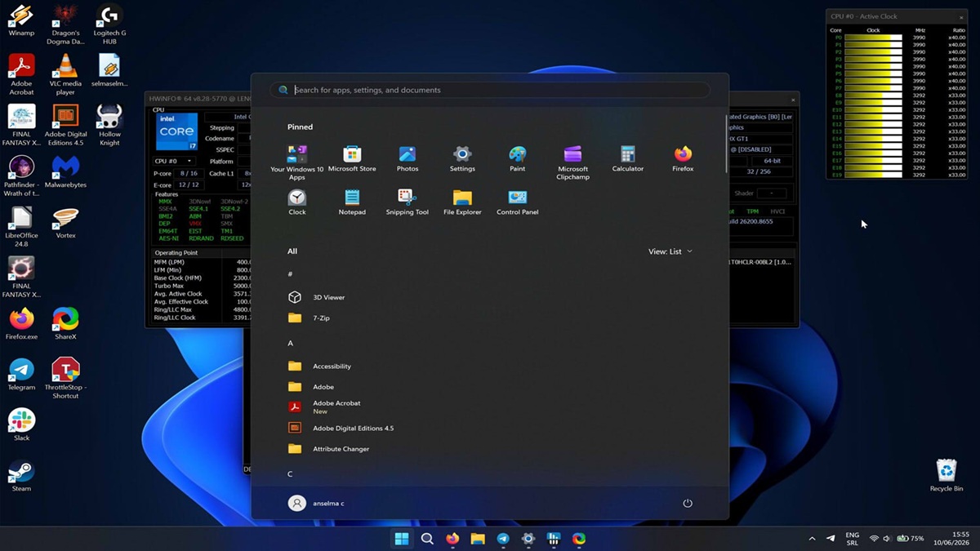Switch to HWiNFO on the taskbar

click(554, 539)
